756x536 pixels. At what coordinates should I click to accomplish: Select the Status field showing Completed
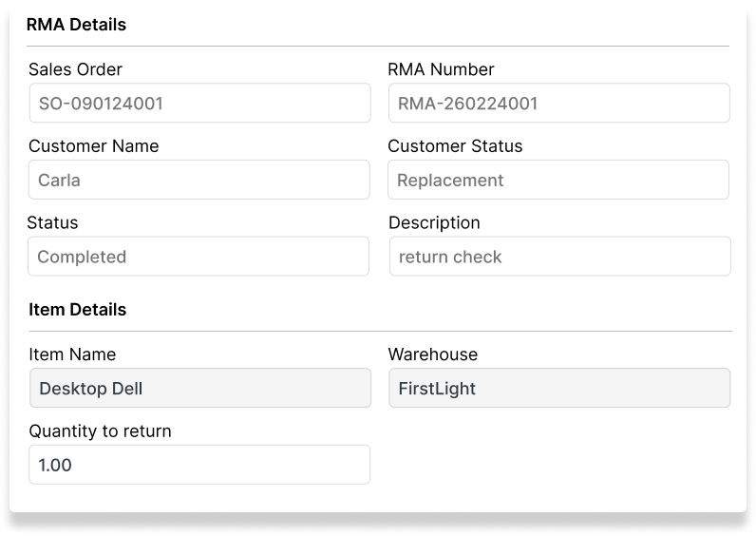point(198,257)
